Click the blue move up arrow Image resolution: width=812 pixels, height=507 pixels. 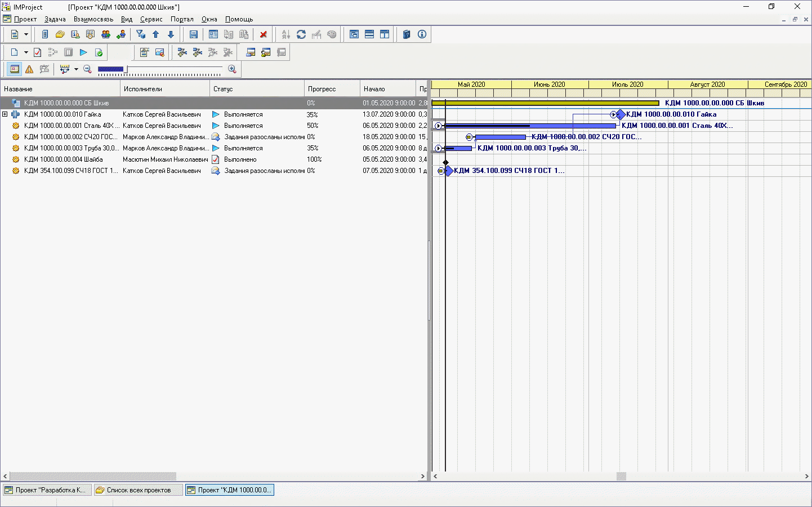(x=156, y=34)
